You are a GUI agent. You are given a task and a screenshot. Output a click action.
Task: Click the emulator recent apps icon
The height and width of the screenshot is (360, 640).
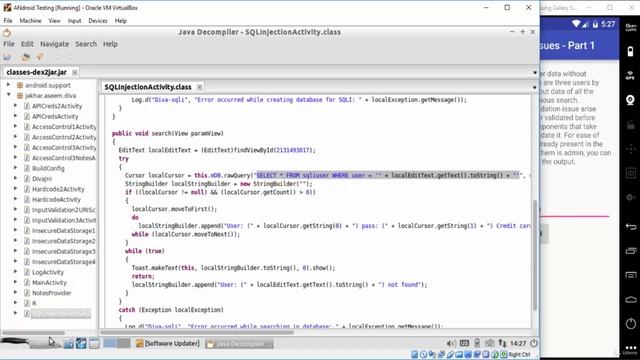[631, 251]
